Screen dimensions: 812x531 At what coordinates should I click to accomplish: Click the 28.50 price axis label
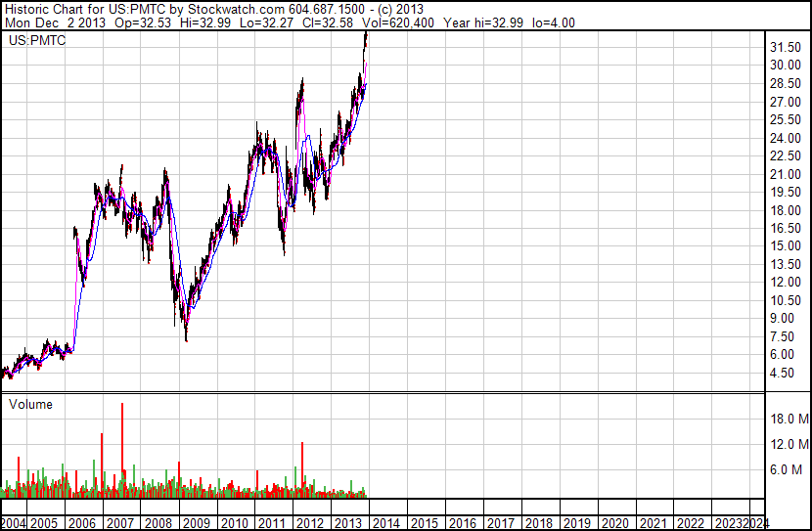(786, 83)
